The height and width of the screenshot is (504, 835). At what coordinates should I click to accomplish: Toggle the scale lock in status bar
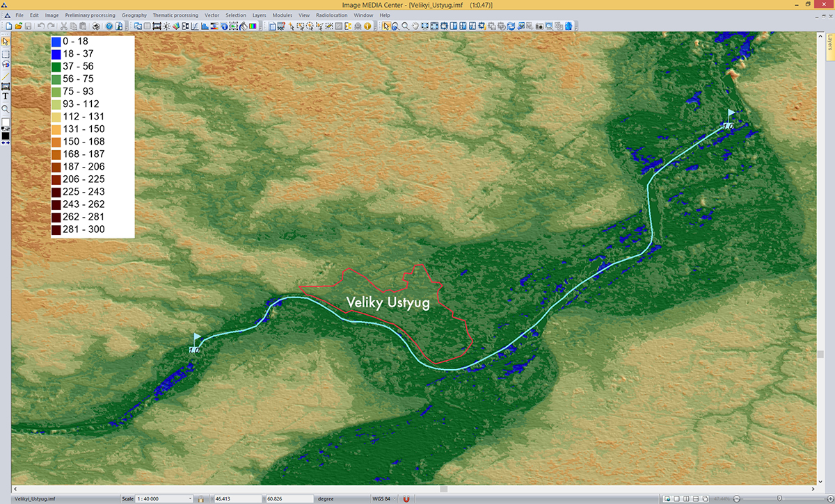coord(201,498)
